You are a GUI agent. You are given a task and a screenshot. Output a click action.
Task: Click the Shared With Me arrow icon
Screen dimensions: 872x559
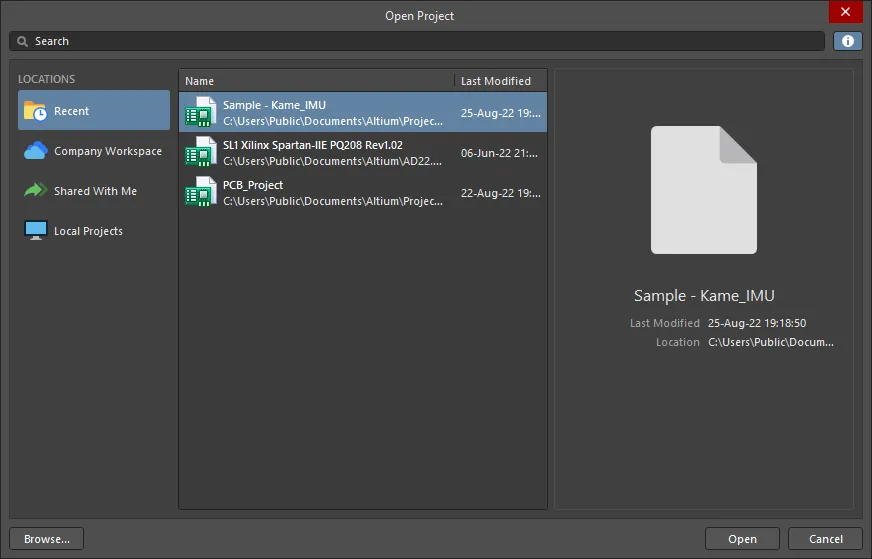click(x=35, y=191)
